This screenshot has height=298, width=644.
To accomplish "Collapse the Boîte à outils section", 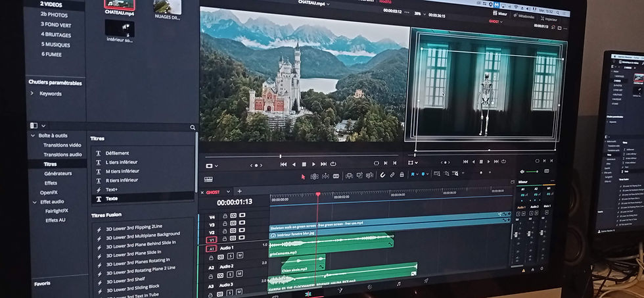I will coord(34,136).
